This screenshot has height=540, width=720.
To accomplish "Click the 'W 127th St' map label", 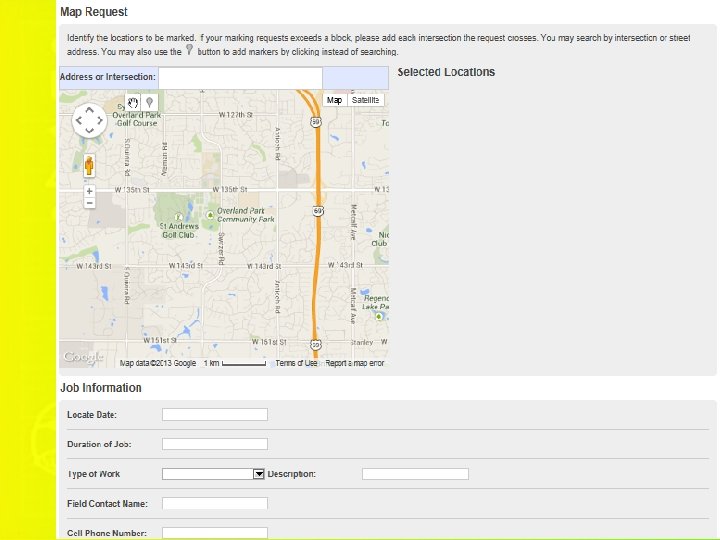I will tap(236, 115).
